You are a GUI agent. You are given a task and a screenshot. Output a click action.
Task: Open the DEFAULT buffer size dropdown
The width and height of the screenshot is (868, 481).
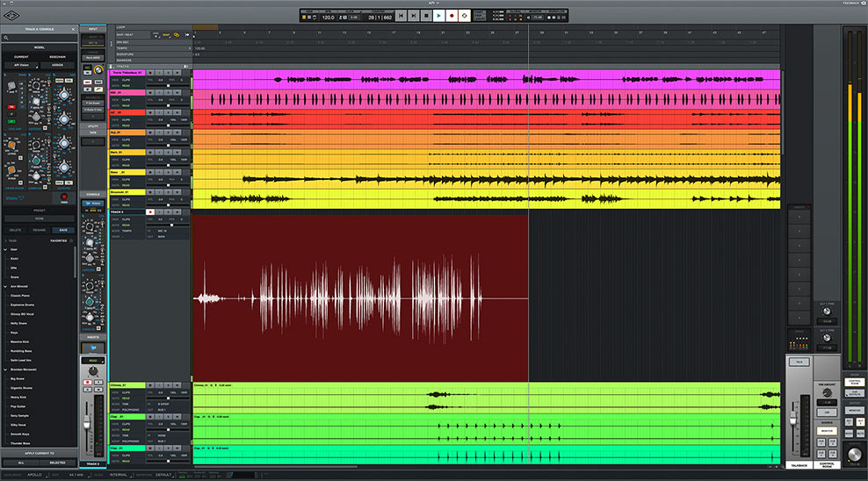[x=163, y=474]
